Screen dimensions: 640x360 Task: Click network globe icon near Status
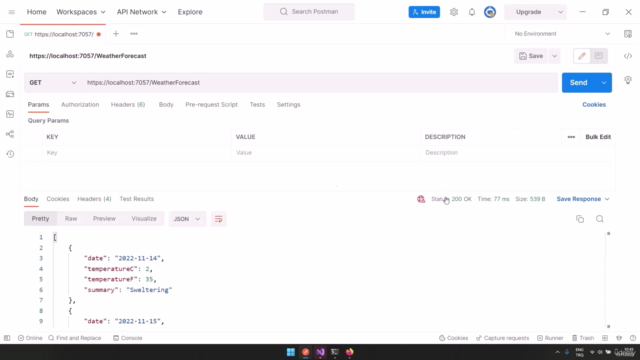[x=421, y=199]
